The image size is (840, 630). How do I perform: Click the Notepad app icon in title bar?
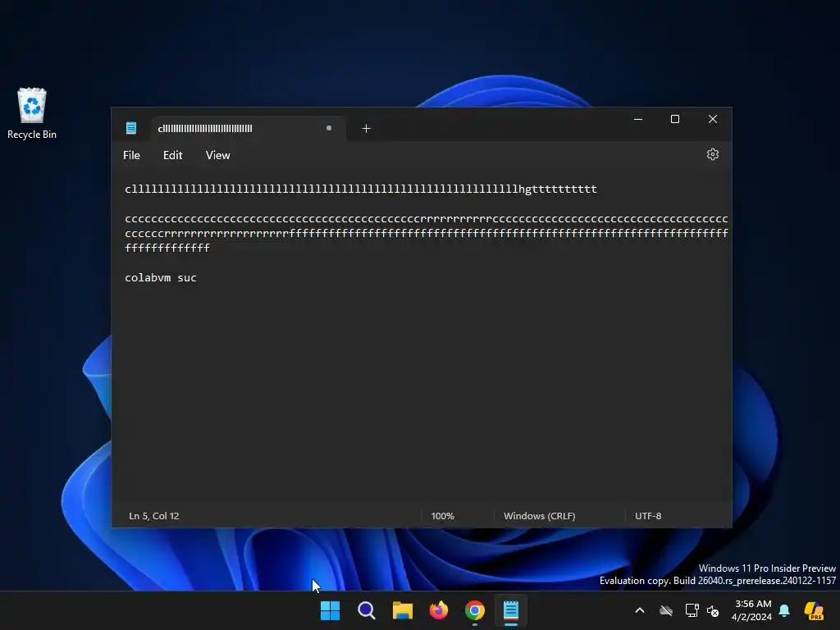click(131, 128)
